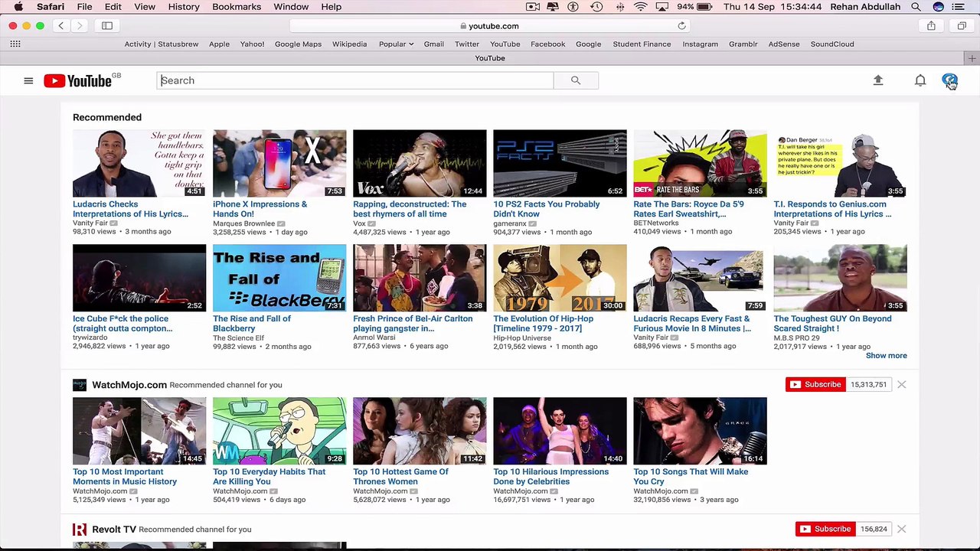The image size is (980, 551).
Task: Open the Gmail bookmark
Action: 434,44
